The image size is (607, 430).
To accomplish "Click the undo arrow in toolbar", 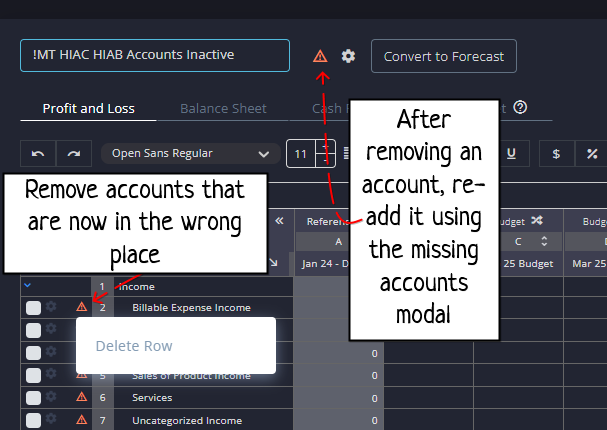I will (x=38, y=153).
